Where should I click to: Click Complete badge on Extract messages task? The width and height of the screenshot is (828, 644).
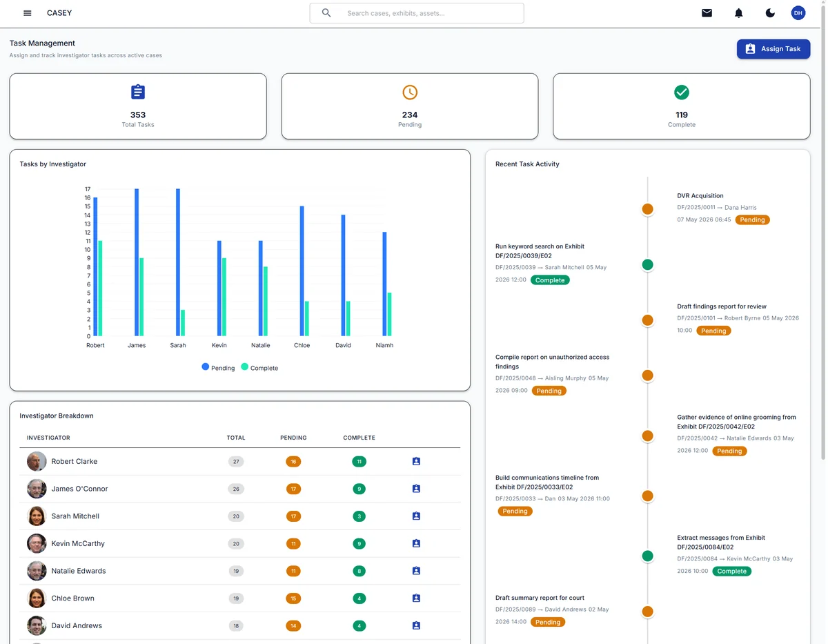(x=732, y=572)
